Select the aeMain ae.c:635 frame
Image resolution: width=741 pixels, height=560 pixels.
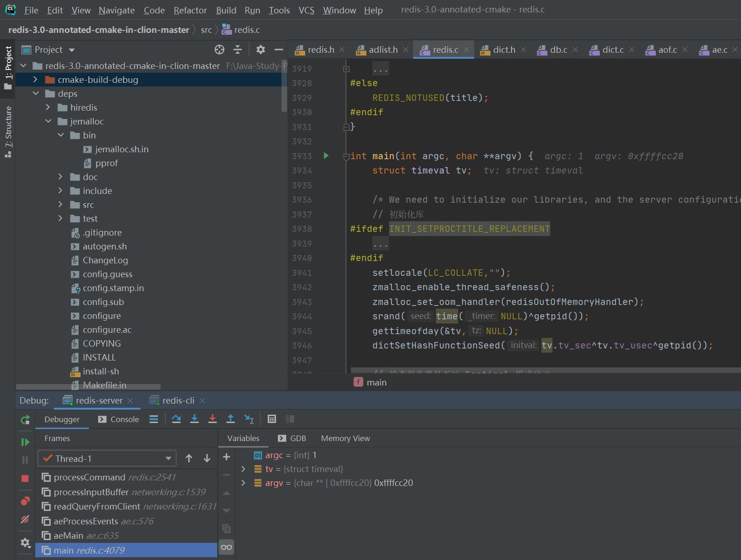tap(126, 535)
